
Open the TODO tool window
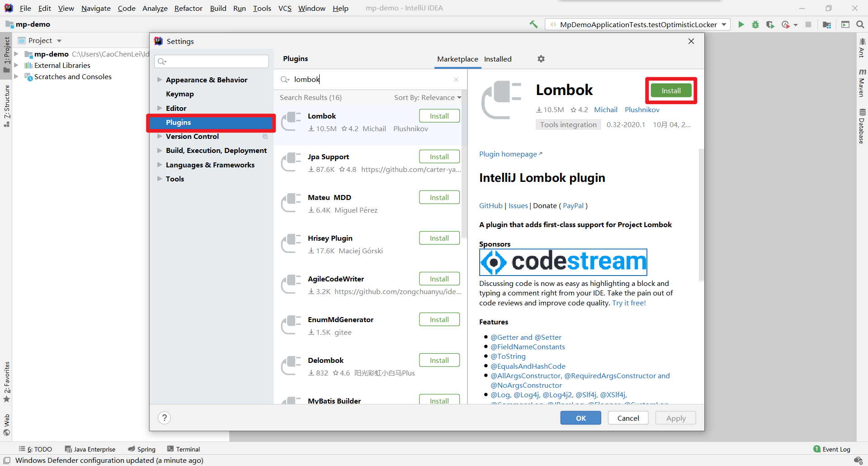(35, 449)
